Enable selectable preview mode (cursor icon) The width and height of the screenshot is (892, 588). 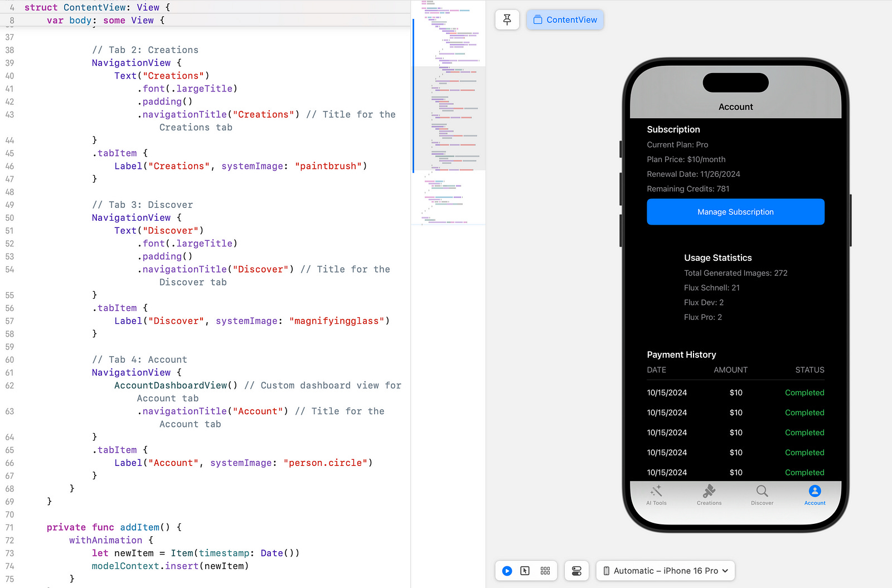(525, 570)
